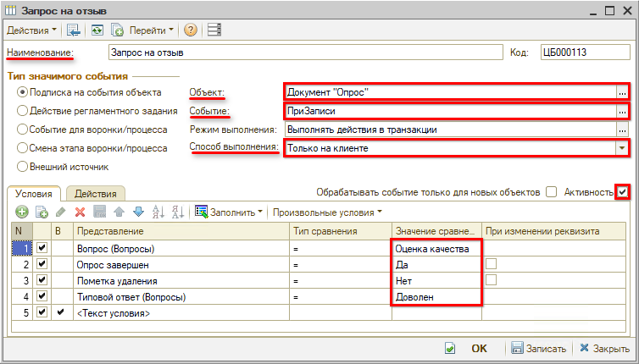Image resolution: width=639 pixels, height=364 pixels.
Task: Click the finish editing icon in conditions toolbar
Action: click(x=100, y=212)
